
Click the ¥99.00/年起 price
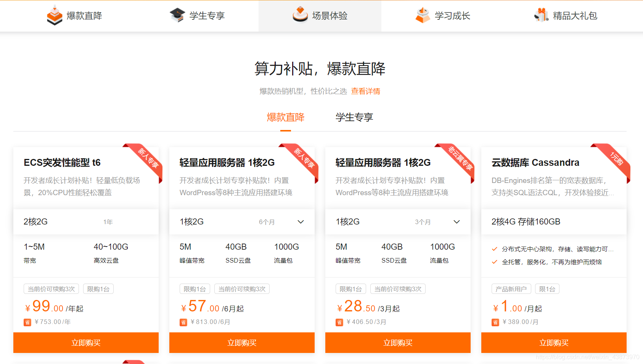[x=54, y=307]
